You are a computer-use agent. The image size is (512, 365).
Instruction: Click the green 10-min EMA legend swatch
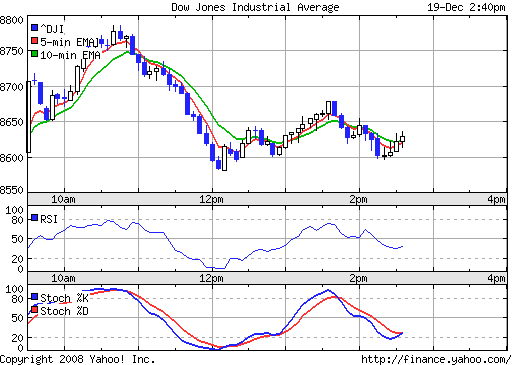[34, 54]
